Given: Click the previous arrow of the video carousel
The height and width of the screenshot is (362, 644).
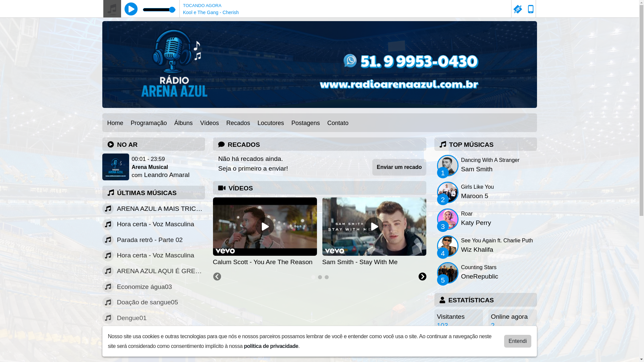Looking at the screenshot, I should [217, 277].
